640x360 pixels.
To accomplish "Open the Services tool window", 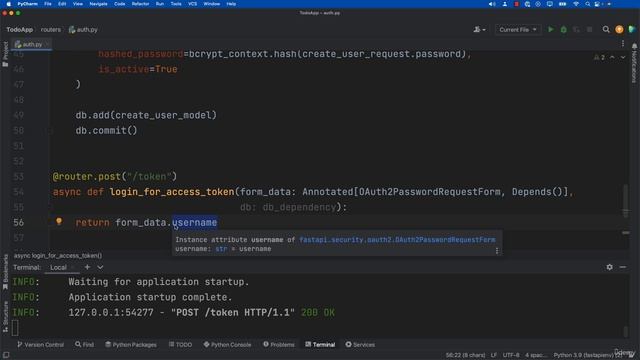I will pyautogui.click(x=360, y=345).
